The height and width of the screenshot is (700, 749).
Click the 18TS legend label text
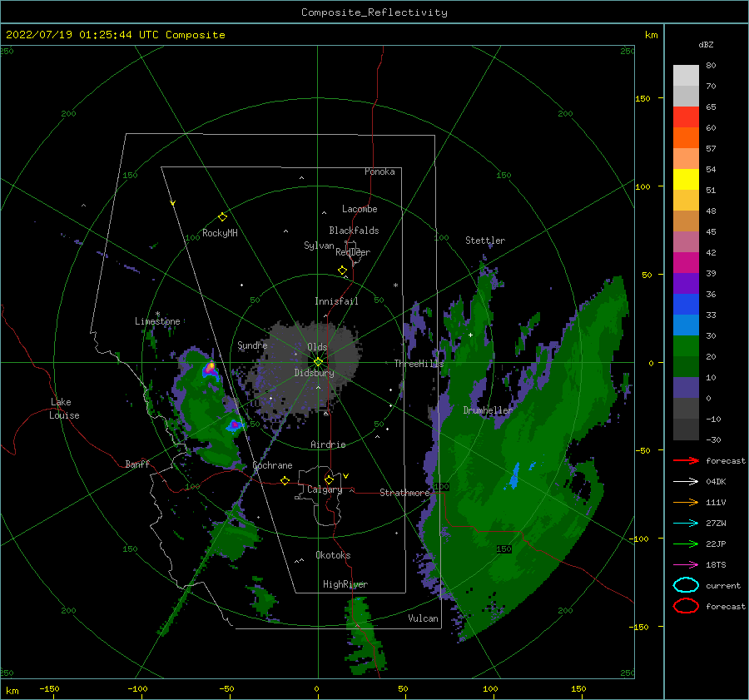coord(716,565)
